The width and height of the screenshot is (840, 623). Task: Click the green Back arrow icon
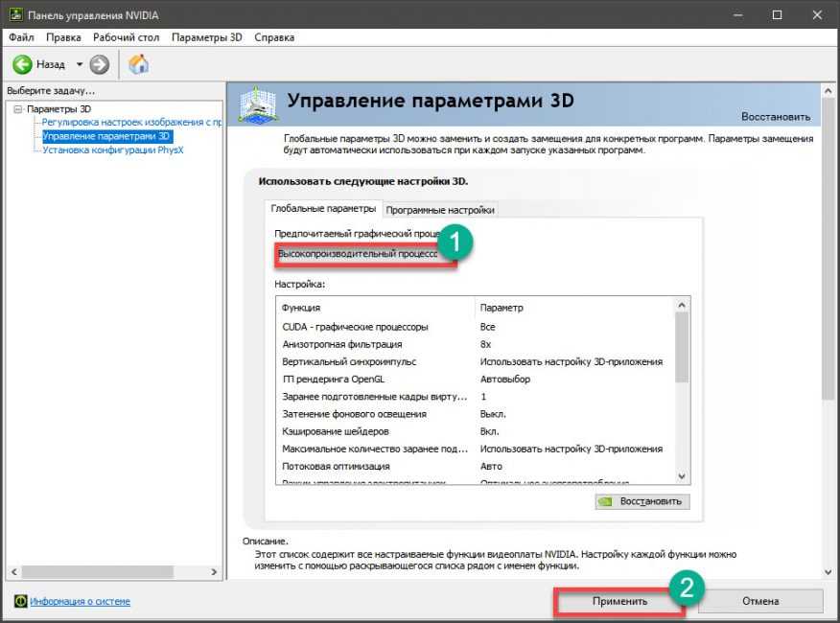24,64
